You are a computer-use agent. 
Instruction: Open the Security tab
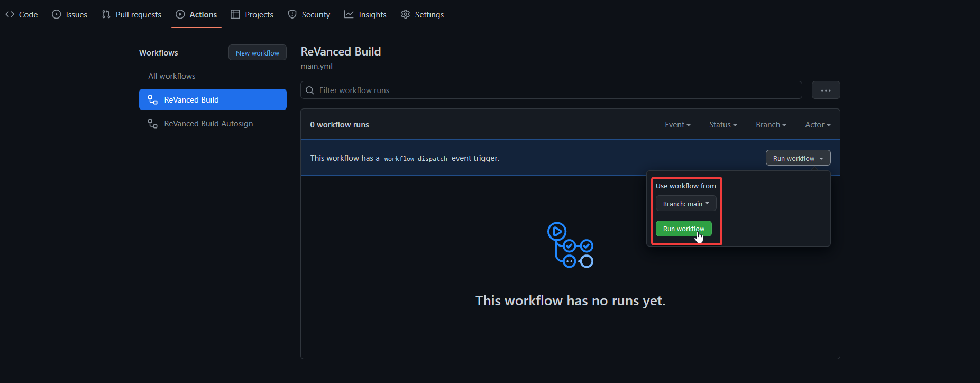click(x=309, y=14)
